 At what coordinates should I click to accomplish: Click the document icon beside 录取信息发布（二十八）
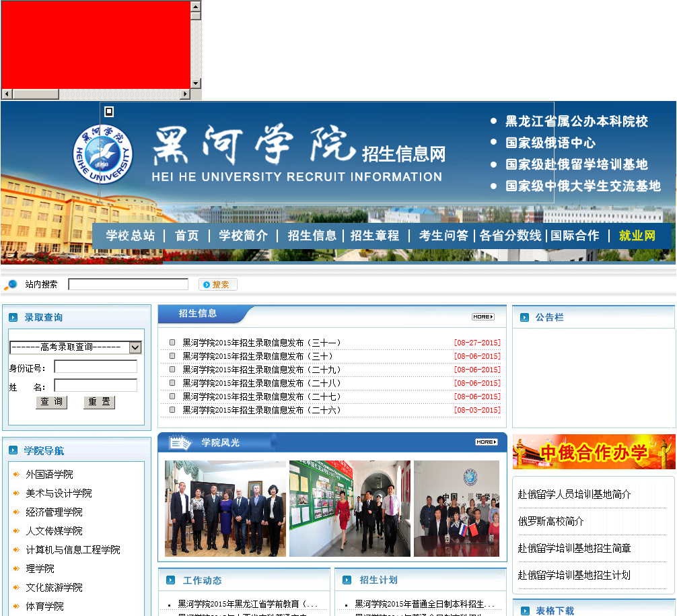[172, 383]
